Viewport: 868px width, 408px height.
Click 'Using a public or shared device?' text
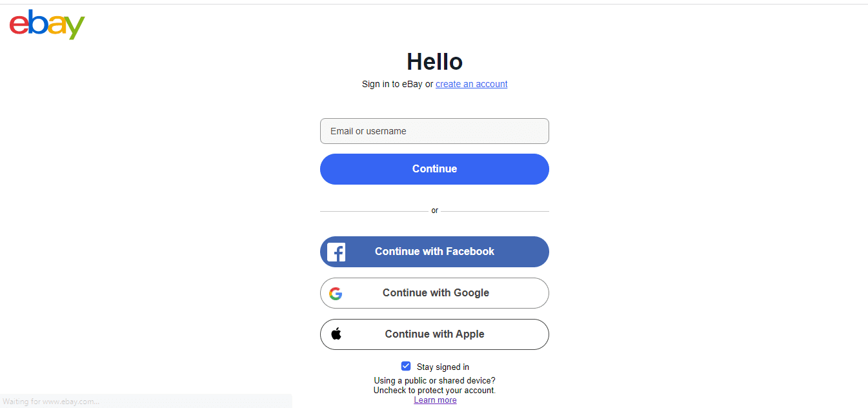pos(434,381)
